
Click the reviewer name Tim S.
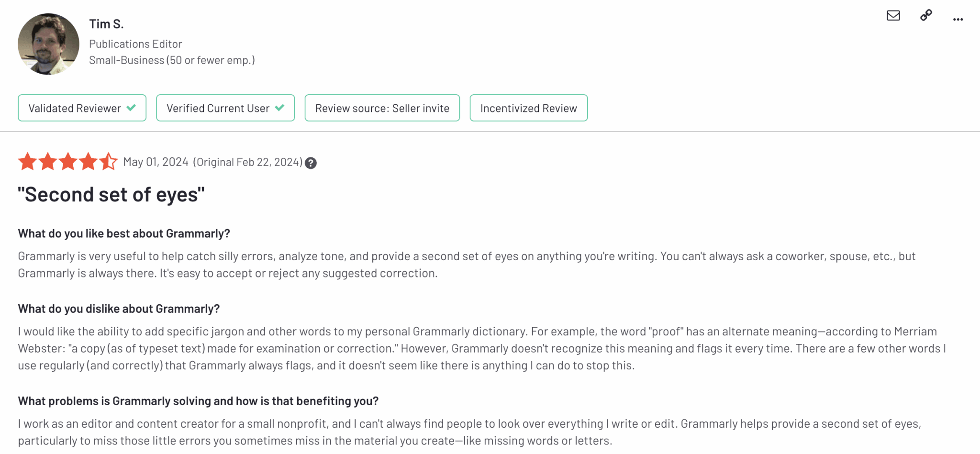[x=106, y=24]
